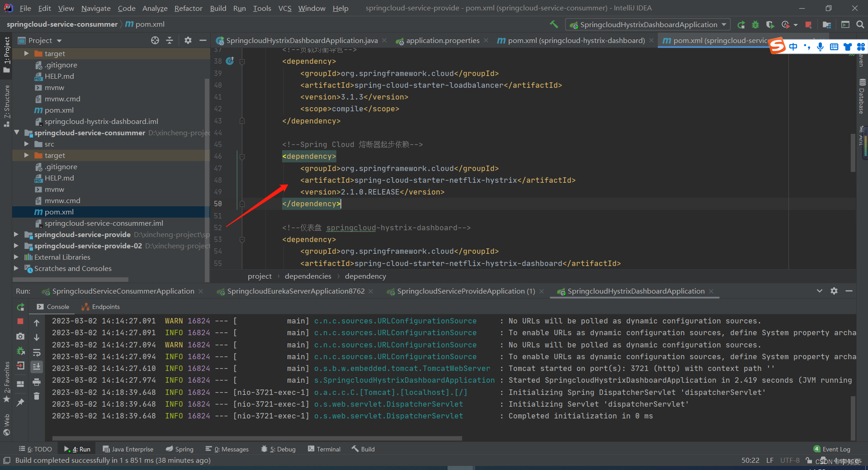Expand the springcloud-service-provide module
Image resolution: width=868 pixels, height=470 pixels.
[x=16, y=234]
